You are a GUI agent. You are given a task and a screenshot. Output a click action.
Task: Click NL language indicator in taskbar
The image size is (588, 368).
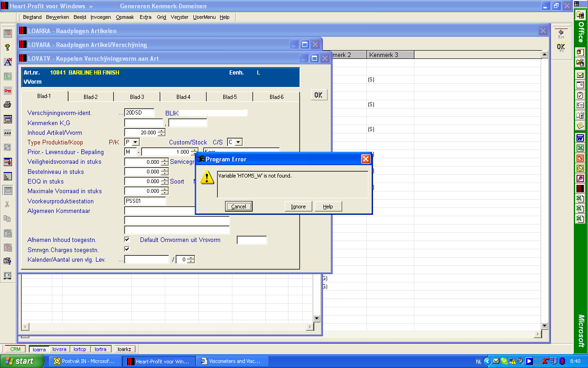click(479, 362)
